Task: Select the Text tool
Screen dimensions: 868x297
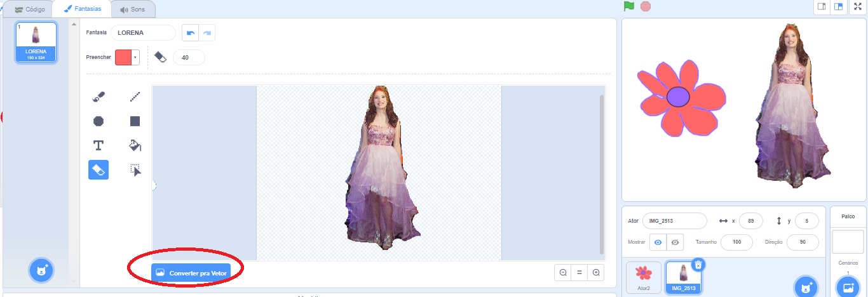Action: (x=98, y=145)
